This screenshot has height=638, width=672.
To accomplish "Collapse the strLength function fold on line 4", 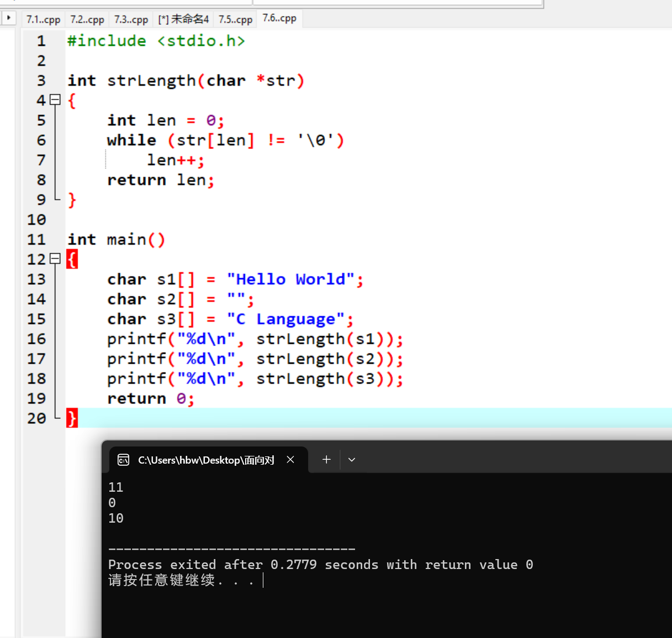I will (x=55, y=100).
